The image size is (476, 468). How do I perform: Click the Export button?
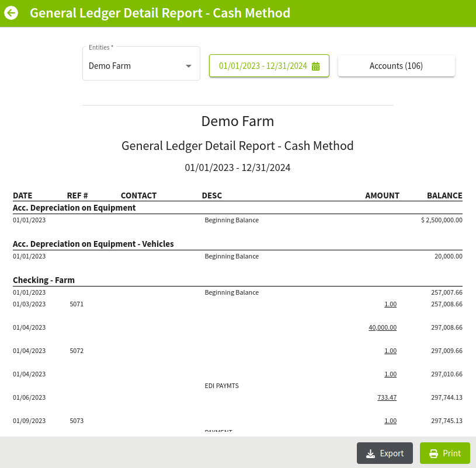click(x=384, y=453)
